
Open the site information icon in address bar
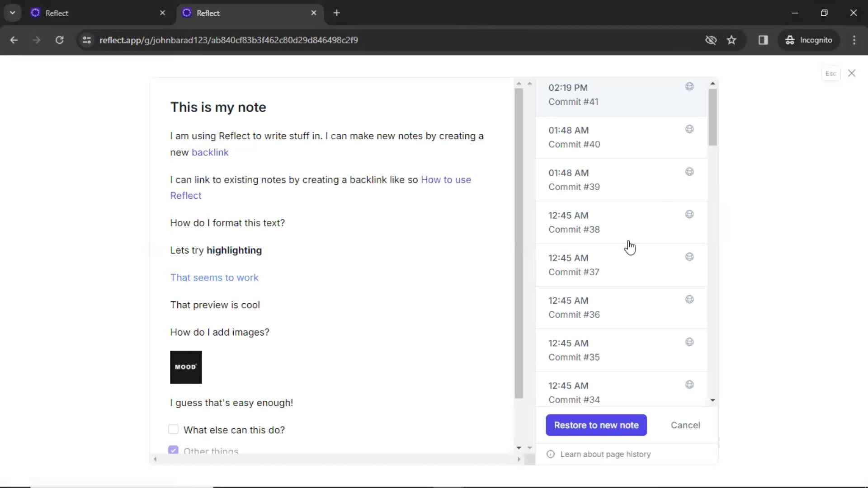point(87,40)
